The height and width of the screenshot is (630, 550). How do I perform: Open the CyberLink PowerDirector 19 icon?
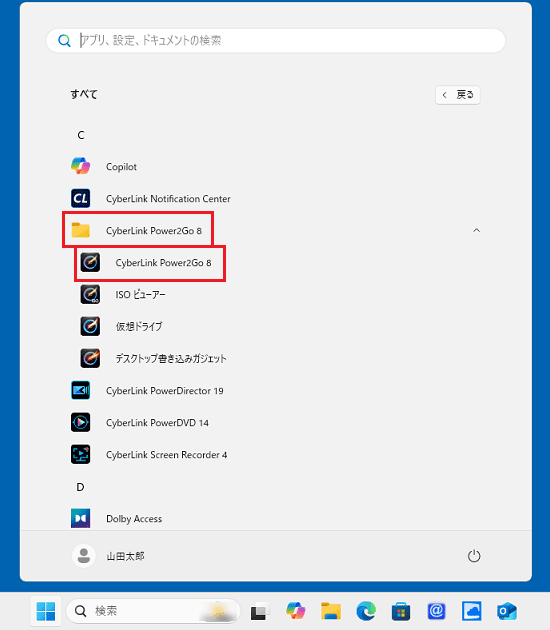click(81, 391)
